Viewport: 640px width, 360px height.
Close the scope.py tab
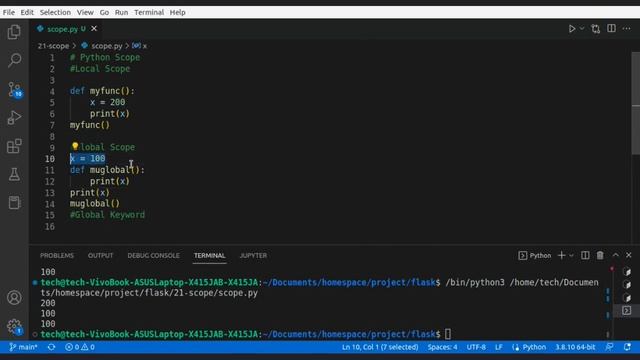click(x=94, y=29)
